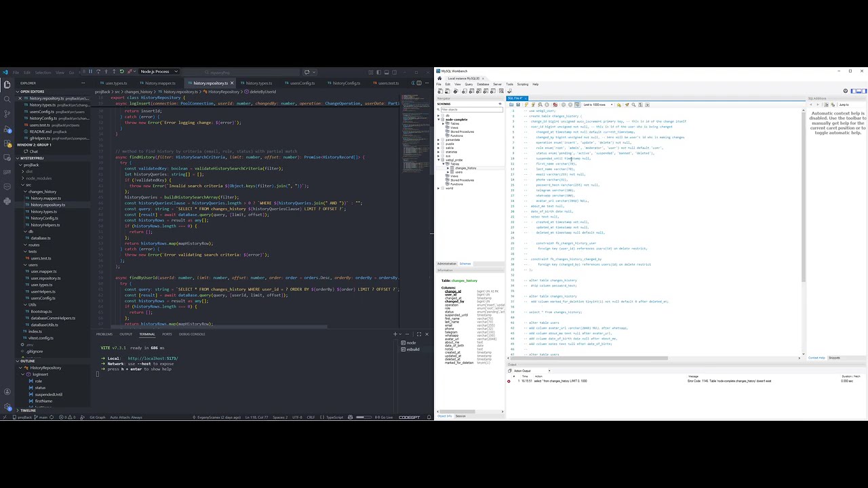The width and height of the screenshot is (868, 488).
Task: Click Filter objects field in Workbench navigator
Action: click(471, 109)
